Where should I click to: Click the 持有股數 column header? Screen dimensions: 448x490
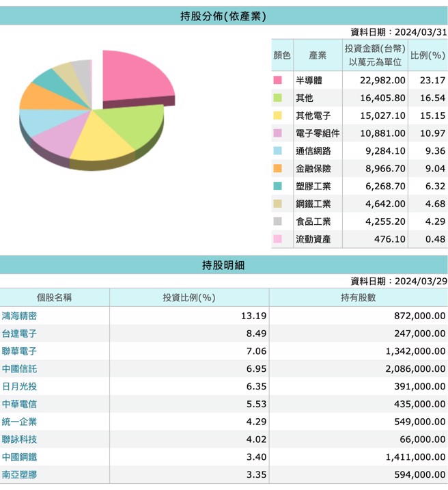point(359,297)
